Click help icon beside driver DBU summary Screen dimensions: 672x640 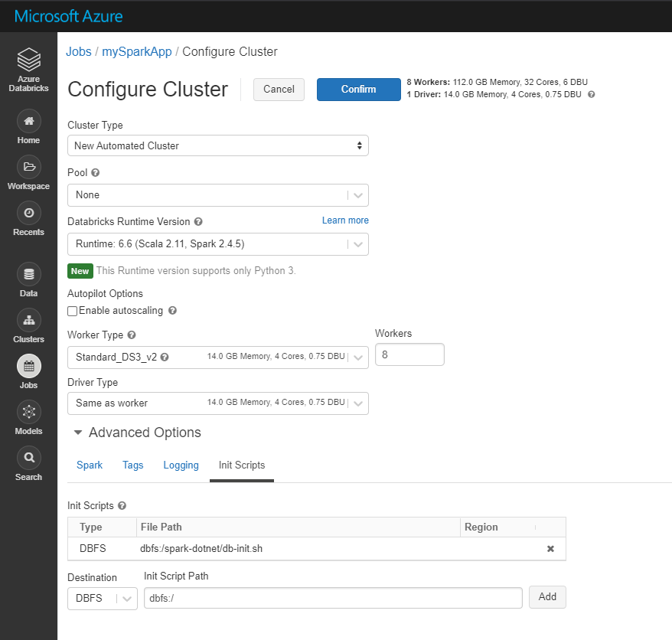point(592,94)
